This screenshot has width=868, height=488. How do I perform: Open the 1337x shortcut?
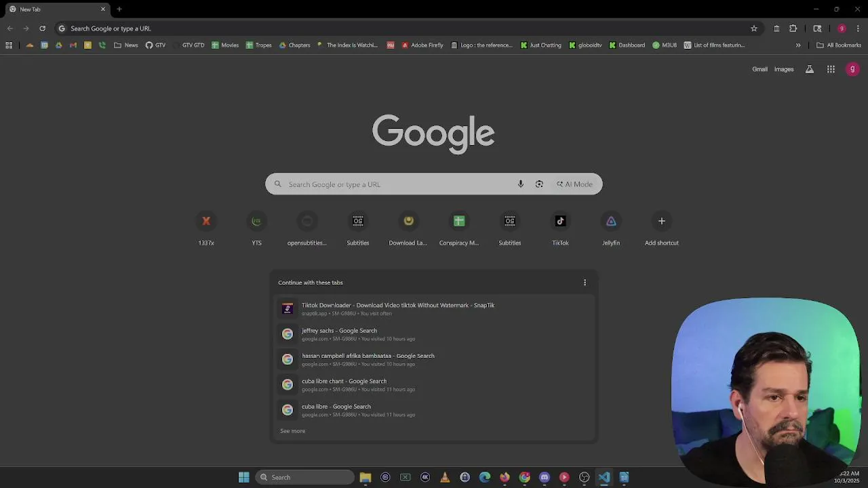pyautogui.click(x=206, y=229)
